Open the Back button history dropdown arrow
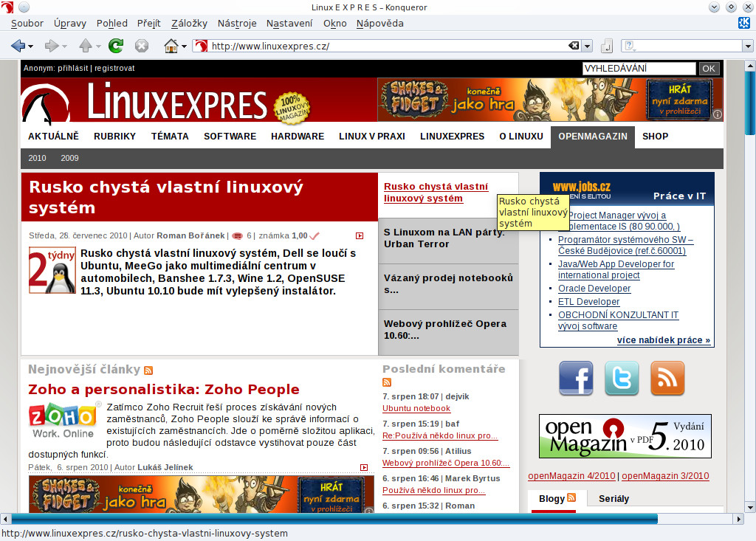The height and width of the screenshot is (541, 756). (x=30, y=46)
